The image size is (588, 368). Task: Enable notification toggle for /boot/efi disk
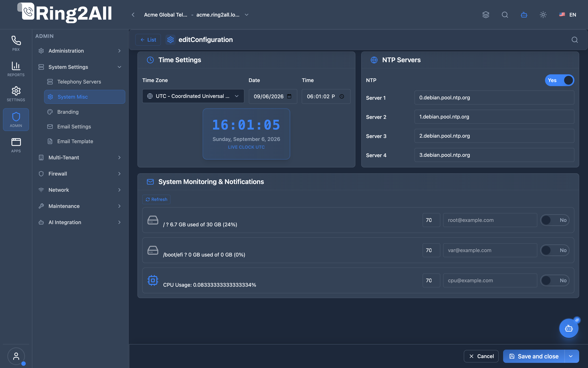555,250
